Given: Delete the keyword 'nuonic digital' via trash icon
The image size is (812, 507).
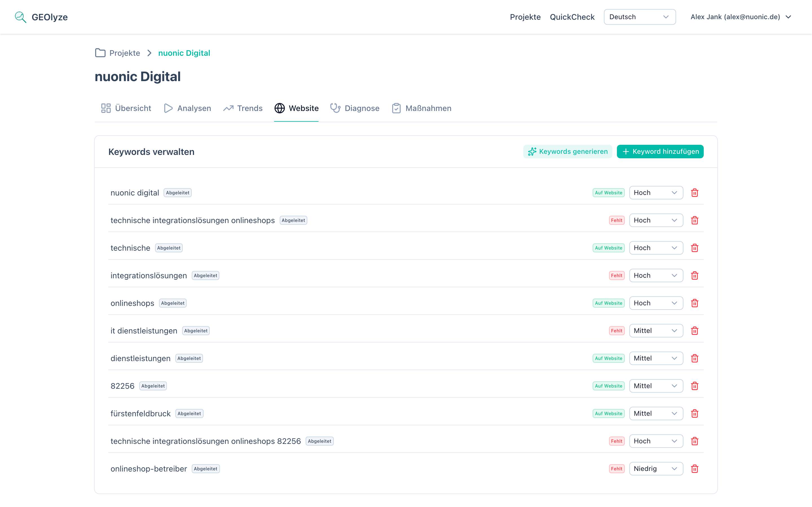Looking at the screenshot, I should point(695,192).
